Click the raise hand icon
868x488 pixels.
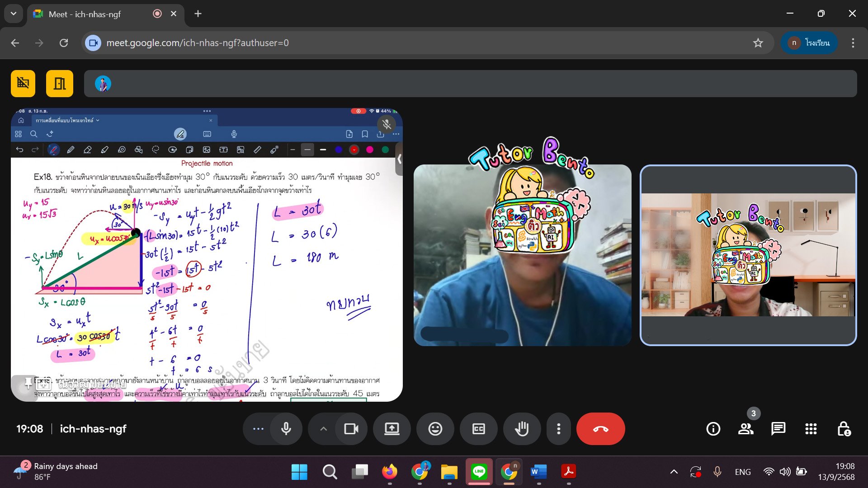pos(522,429)
